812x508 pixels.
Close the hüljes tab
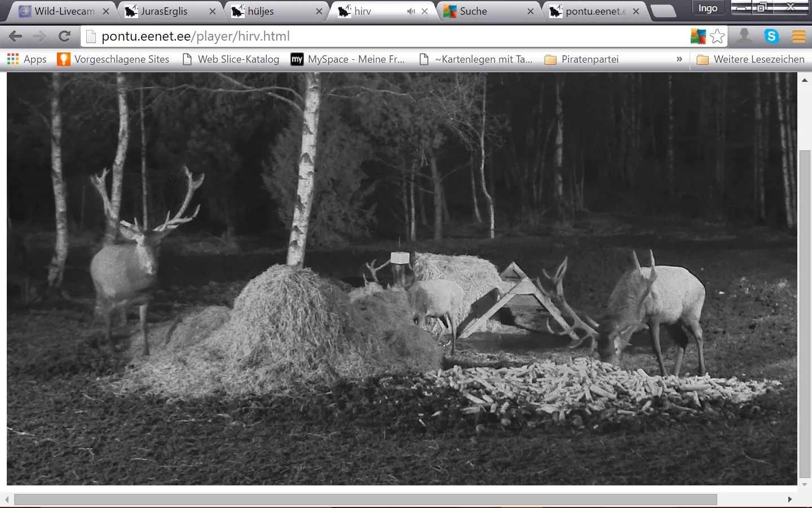click(319, 11)
